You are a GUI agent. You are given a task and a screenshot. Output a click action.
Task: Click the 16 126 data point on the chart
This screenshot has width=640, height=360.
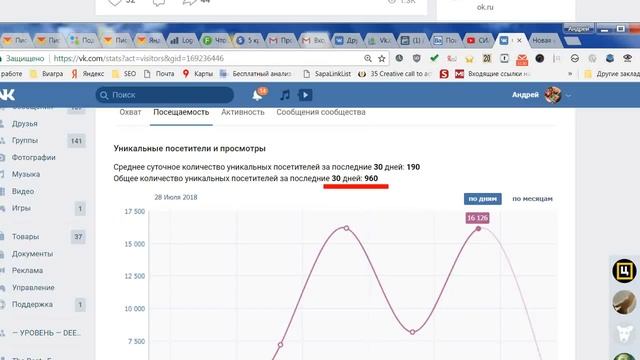point(478,229)
